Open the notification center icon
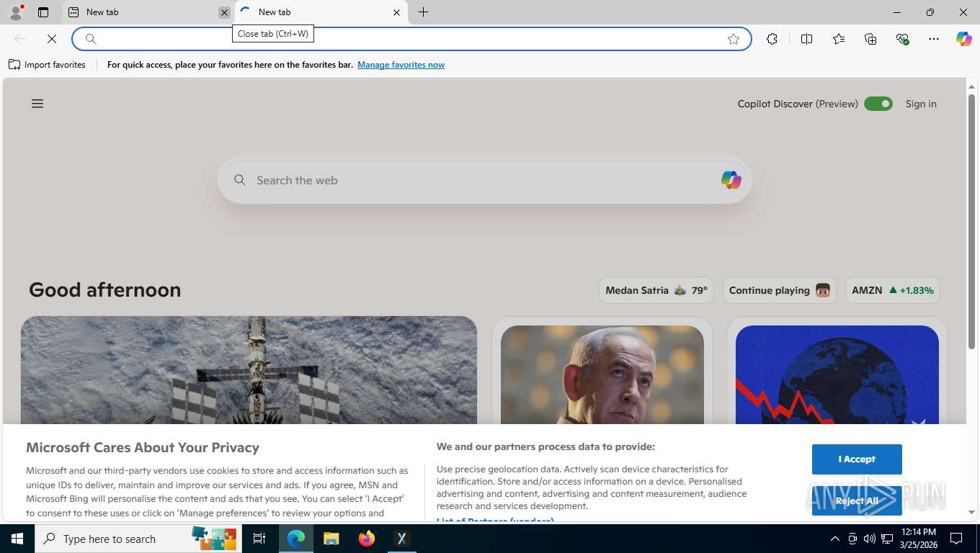Screen dimensions: 980x553 click(x=956, y=539)
